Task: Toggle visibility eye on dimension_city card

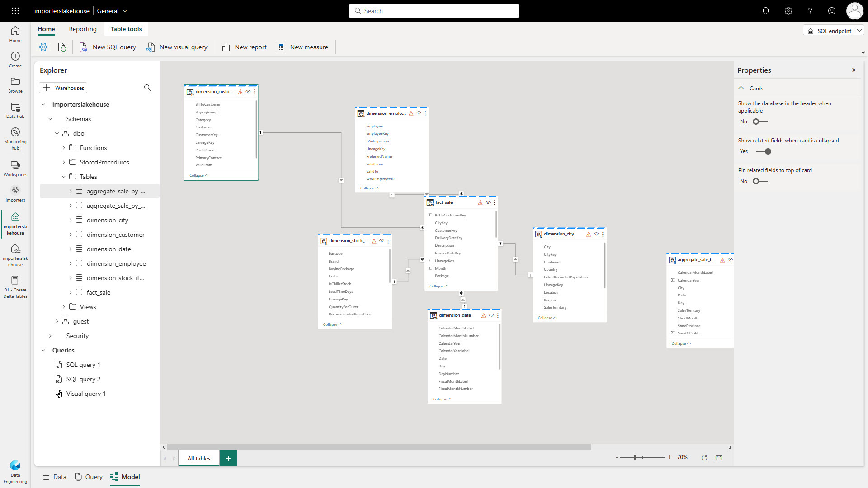Action: (x=596, y=234)
